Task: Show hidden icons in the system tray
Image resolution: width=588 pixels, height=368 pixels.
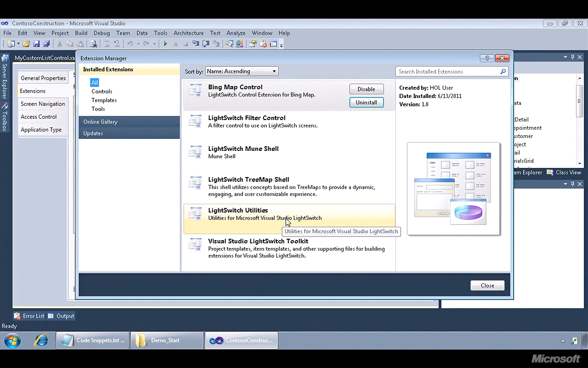Action: (x=563, y=341)
